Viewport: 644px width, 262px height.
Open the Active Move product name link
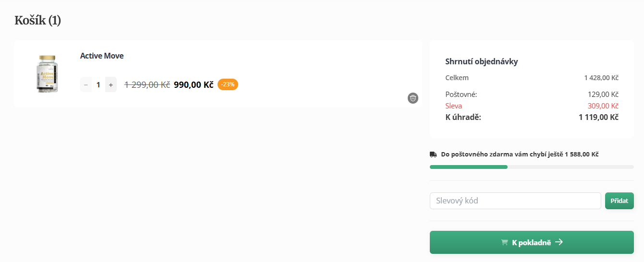tap(102, 56)
